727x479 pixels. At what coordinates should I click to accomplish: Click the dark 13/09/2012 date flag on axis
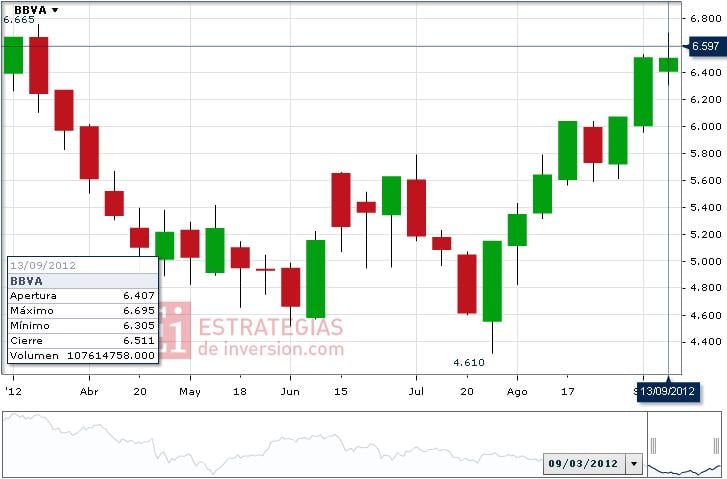click(668, 391)
